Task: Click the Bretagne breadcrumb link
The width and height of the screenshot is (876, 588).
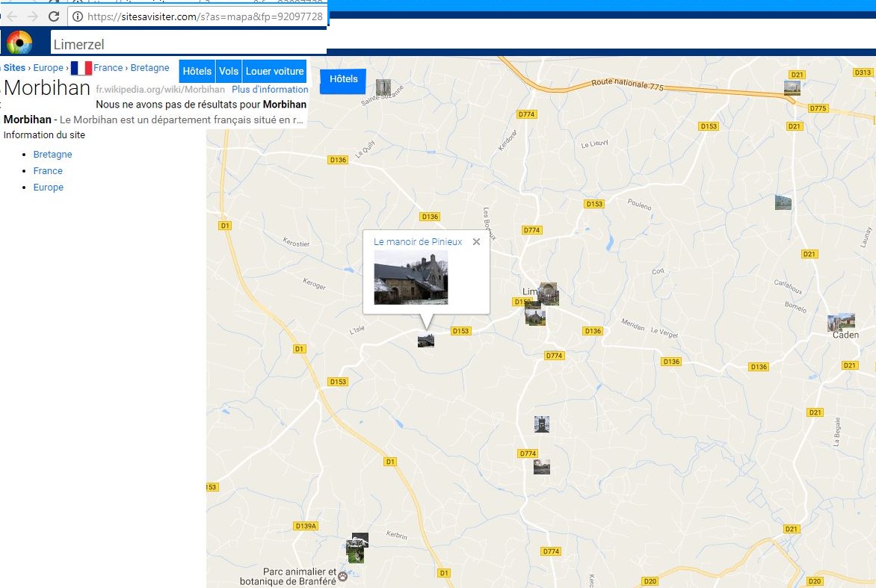Action: coord(149,67)
